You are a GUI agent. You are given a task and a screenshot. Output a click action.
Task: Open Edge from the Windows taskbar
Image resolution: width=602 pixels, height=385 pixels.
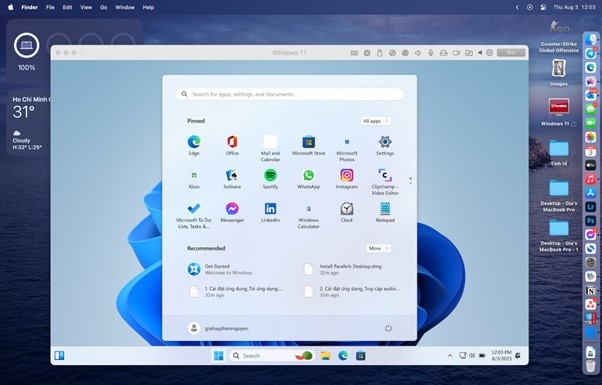click(343, 356)
